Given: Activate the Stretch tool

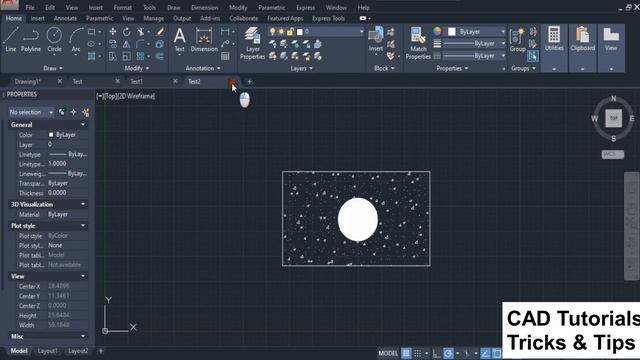Looking at the screenshot, I should coord(113,56).
